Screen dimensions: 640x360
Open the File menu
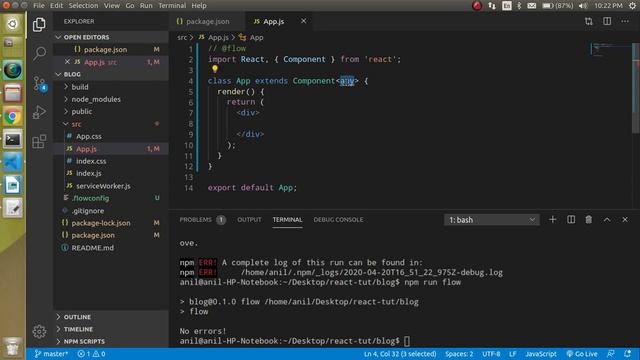point(39,6)
